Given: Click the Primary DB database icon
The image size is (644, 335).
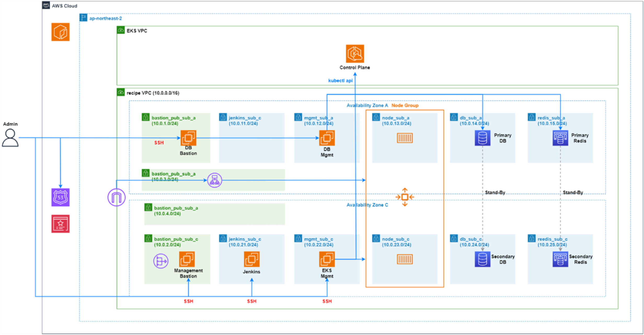Looking at the screenshot, I should (x=482, y=138).
